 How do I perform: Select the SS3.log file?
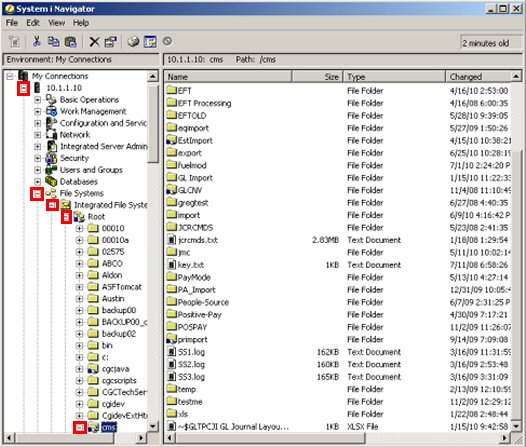(x=191, y=377)
